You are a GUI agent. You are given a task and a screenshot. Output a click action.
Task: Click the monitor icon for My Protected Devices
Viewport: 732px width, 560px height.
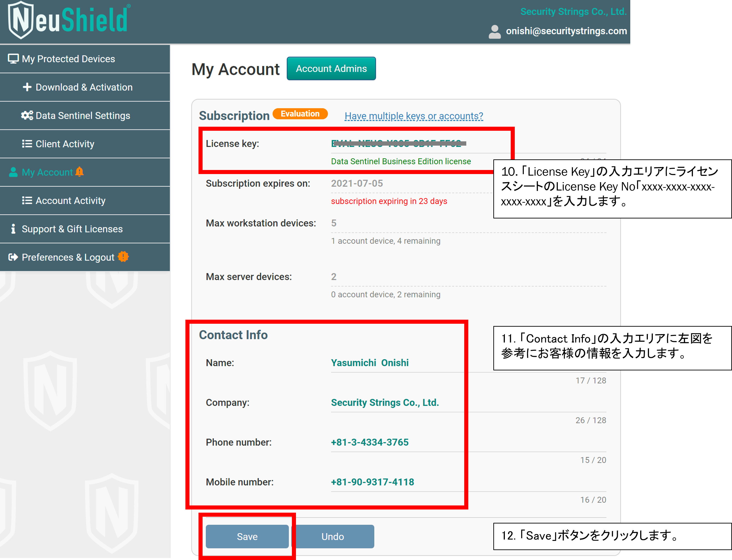coord(13,59)
